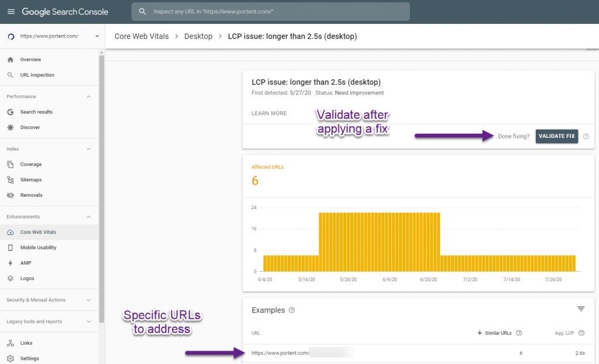Click the Similar URLs column header
Screen dimensions: 599x364
pyautogui.click(x=498, y=333)
